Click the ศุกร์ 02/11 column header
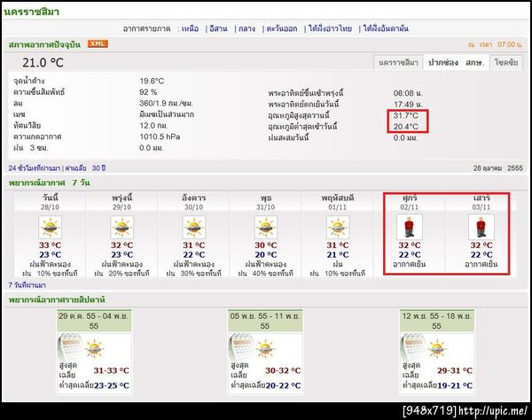Image resolution: width=532 pixels, height=420 pixels. click(x=410, y=202)
